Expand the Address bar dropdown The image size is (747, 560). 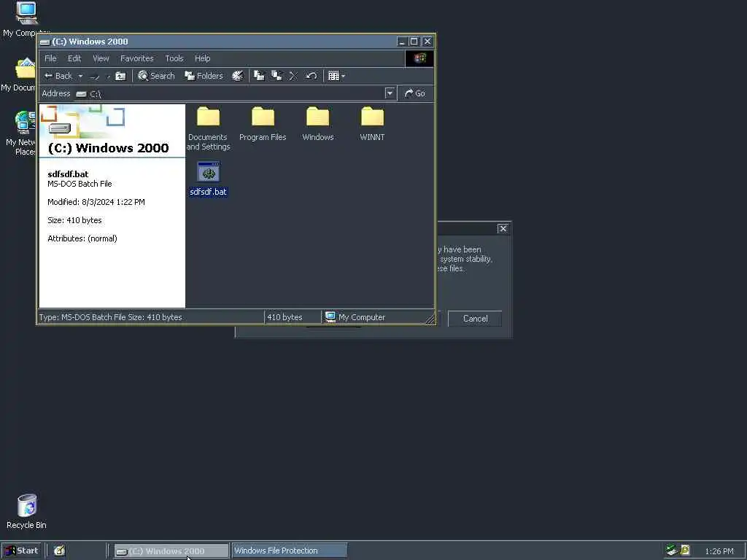point(390,93)
